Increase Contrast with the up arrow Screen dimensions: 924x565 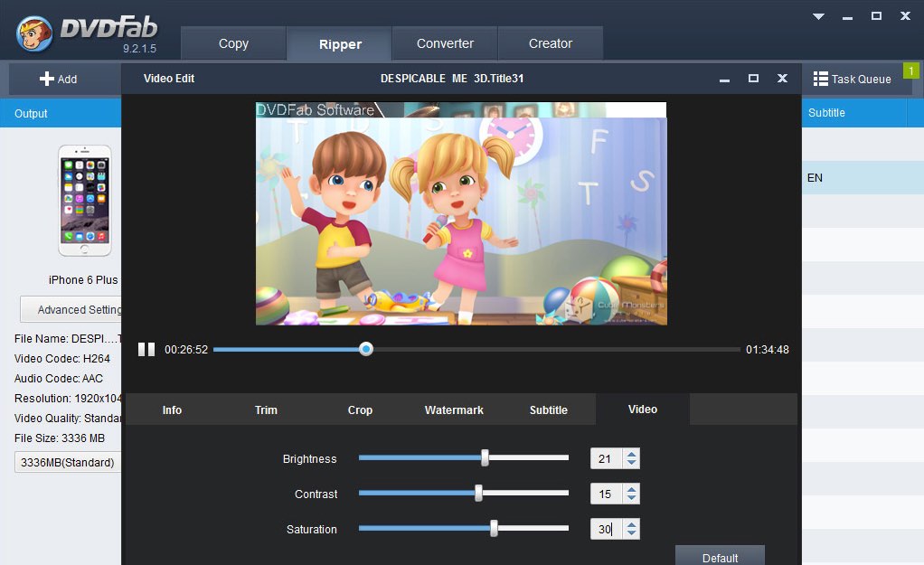coord(632,489)
